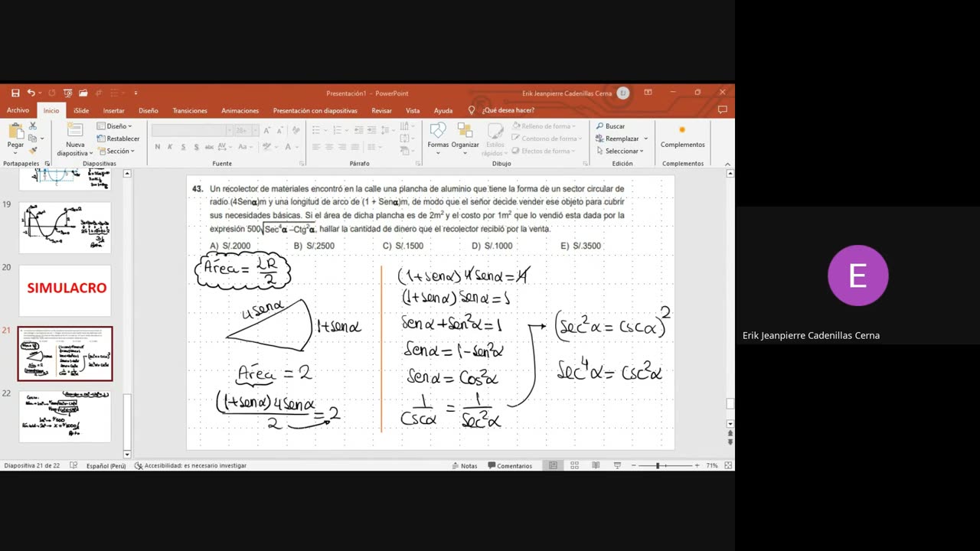Activate the Format Painter brush
Screen dimensions: 980x551
pos(33,151)
